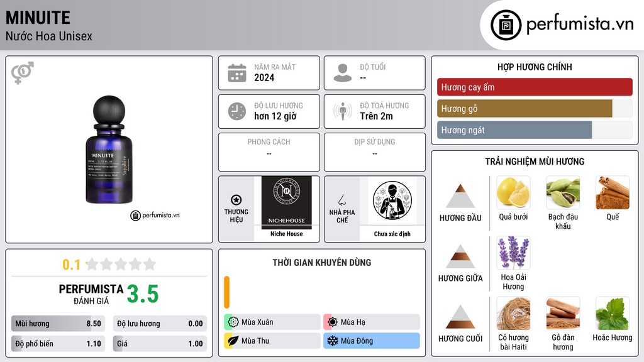
Task: Click the Hoắc Hương patchouli image
Action: pos(613,313)
